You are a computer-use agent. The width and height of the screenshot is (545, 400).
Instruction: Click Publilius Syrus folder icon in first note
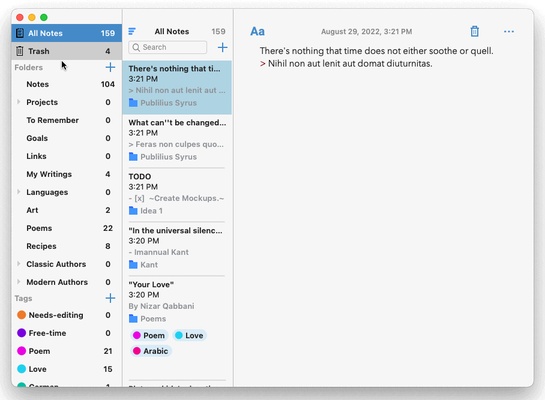[x=133, y=103]
